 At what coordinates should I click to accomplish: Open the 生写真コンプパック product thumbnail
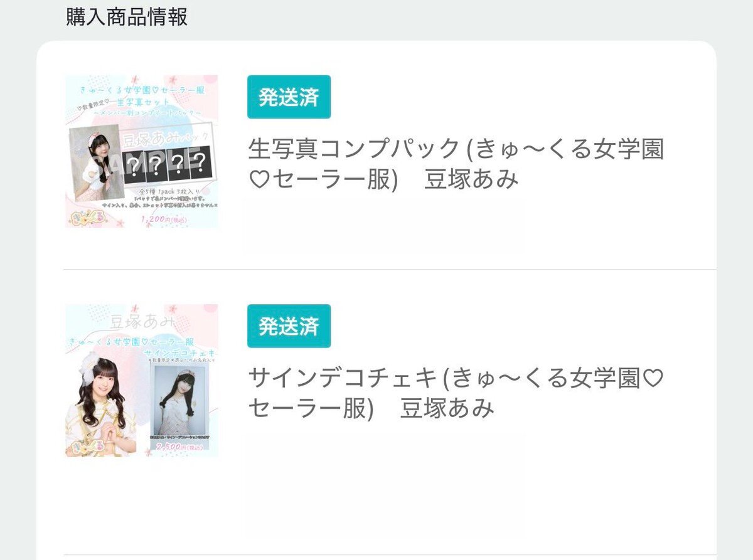pos(142,152)
